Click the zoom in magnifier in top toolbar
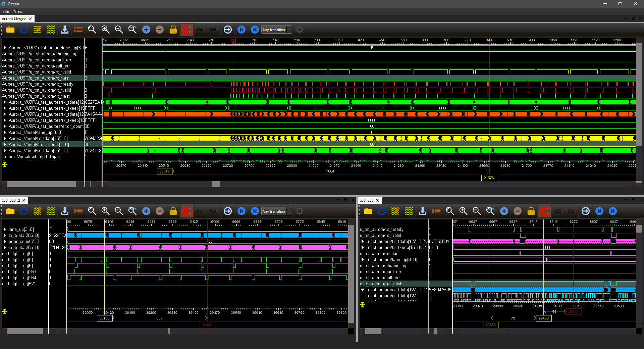Image resolution: width=644 pixels, height=349 pixels. click(x=106, y=30)
